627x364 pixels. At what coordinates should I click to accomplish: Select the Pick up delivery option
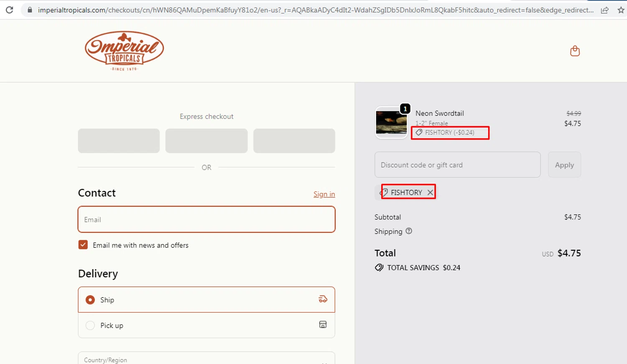pyautogui.click(x=206, y=325)
